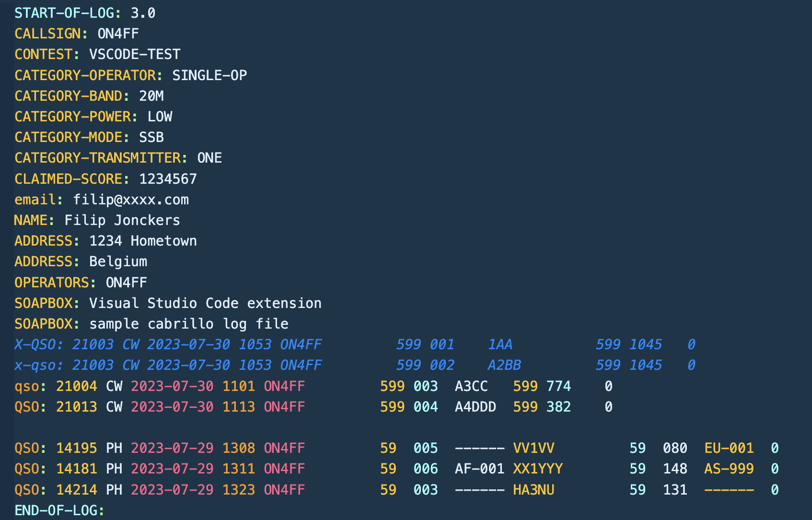The height and width of the screenshot is (520, 812).
Task: Click the LOW power value
Action: [x=160, y=117]
